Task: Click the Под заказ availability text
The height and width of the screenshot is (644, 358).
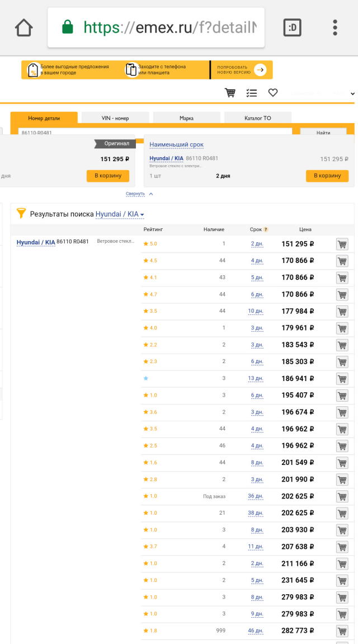Action: (x=214, y=496)
